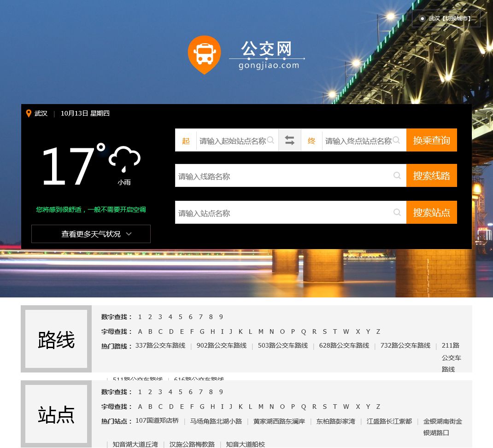Open the 江盛路长江紫都 station link

[389, 421]
